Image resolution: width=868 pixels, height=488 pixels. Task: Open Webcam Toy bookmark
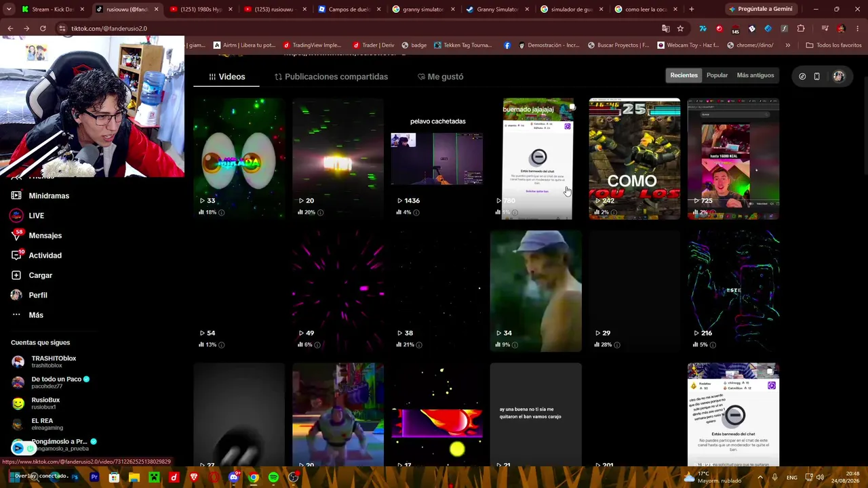pos(688,45)
